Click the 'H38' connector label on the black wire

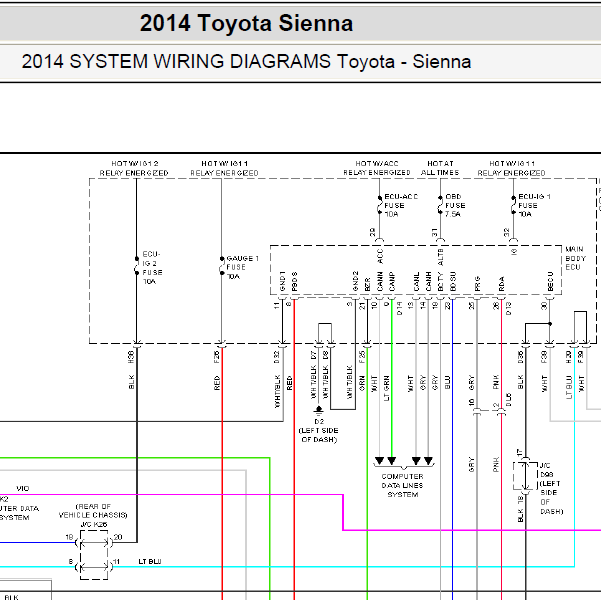tap(131, 357)
